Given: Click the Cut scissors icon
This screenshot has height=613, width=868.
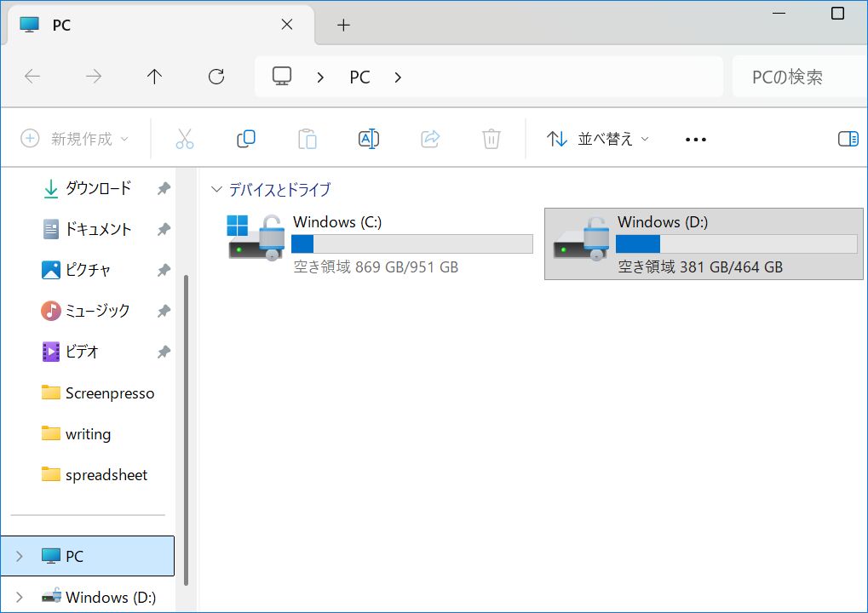Looking at the screenshot, I should pos(185,139).
